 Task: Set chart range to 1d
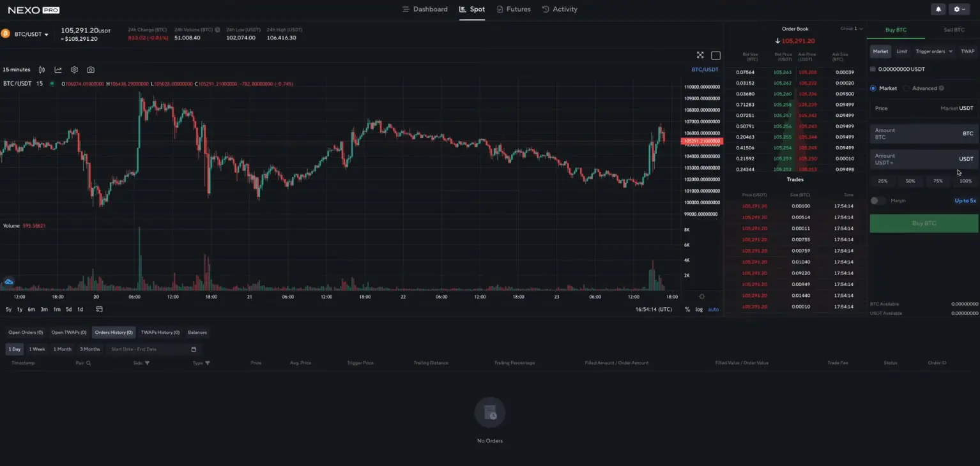[80, 310]
